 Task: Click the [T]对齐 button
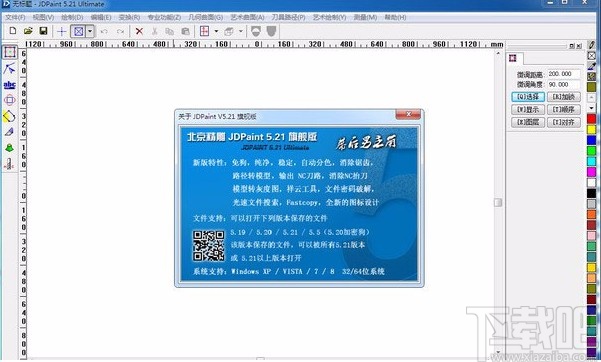[564, 122]
